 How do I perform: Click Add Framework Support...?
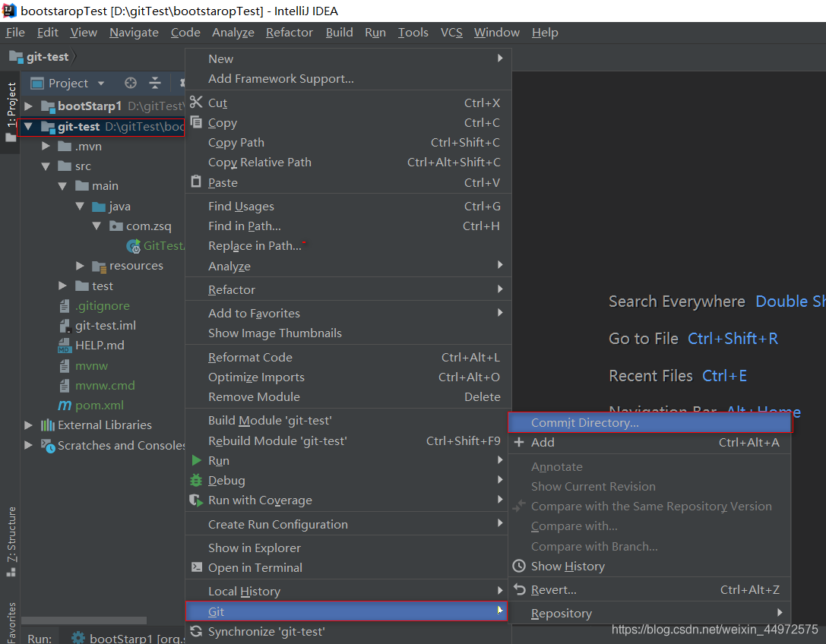coord(348,78)
